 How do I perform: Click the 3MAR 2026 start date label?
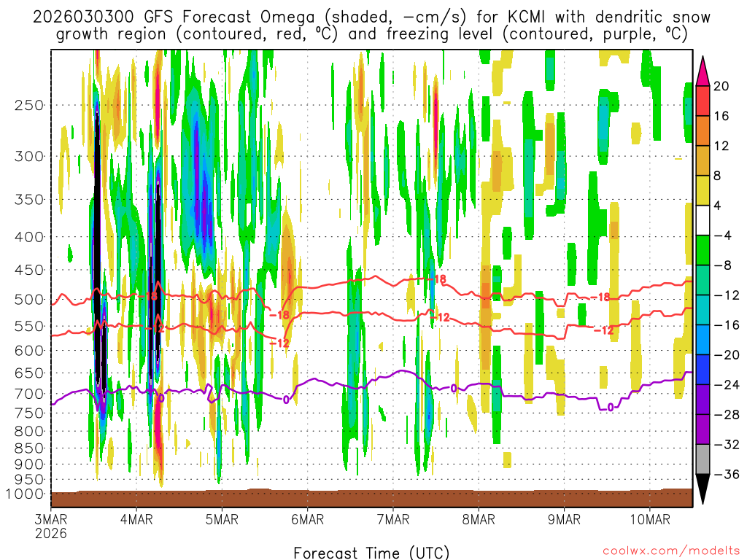coord(51,526)
